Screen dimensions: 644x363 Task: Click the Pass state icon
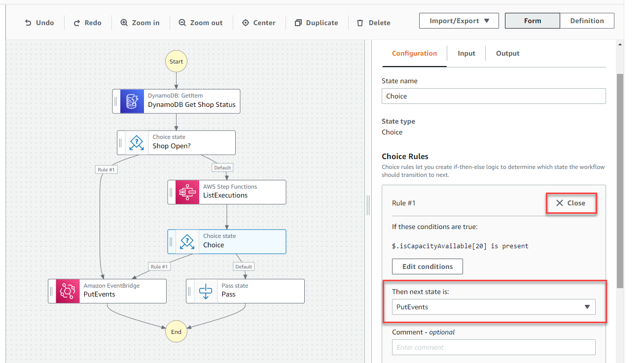206,291
